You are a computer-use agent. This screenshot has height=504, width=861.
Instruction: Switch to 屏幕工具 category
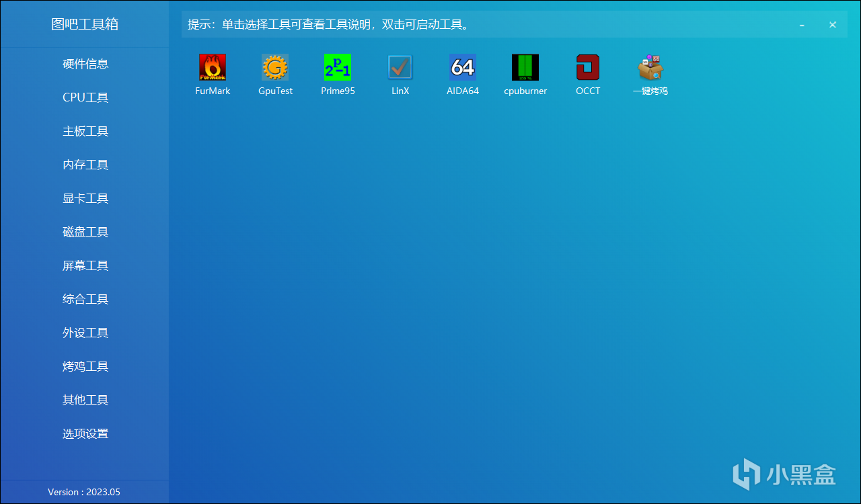(x=85, y=265)
